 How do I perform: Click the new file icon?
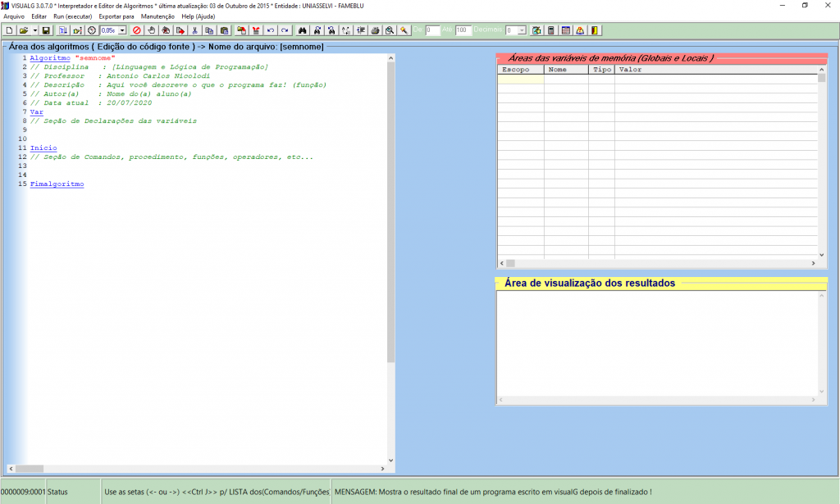click(x=9, y=30)
